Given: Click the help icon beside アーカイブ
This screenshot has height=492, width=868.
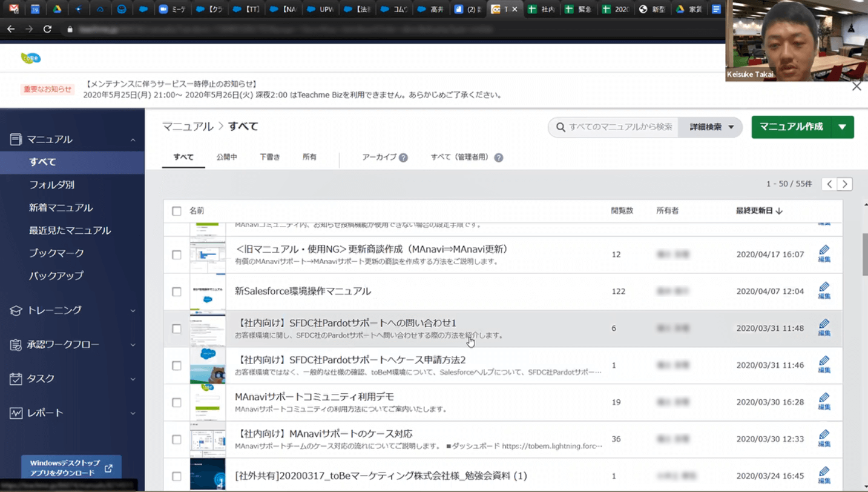Looking at the screenshot, I should click(x=403, y=158).
